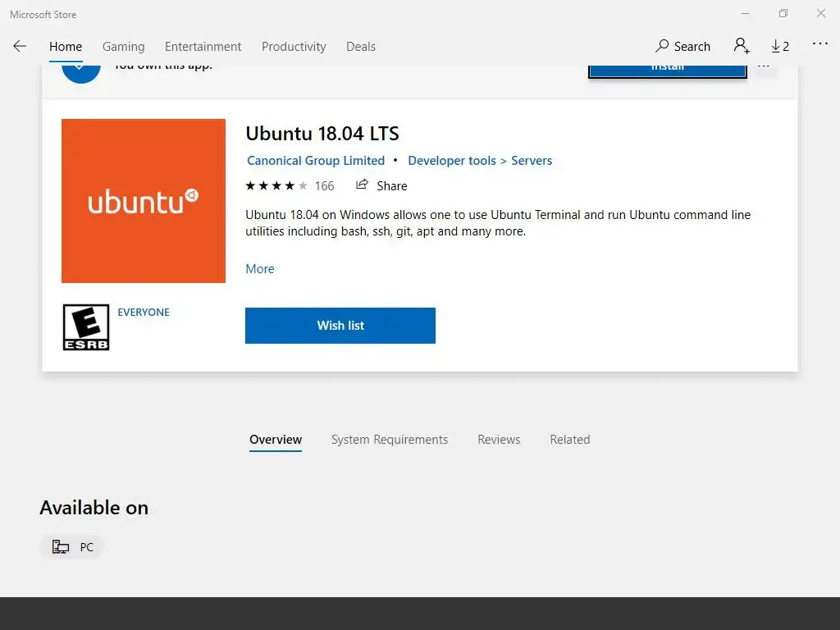Minimize the Microsoft Store window

tap(745, 13)
